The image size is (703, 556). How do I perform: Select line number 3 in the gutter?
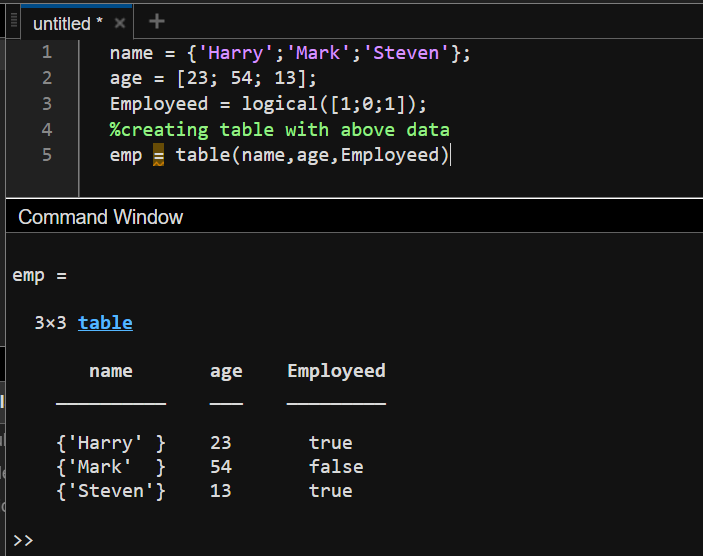(x=46, y=104)
